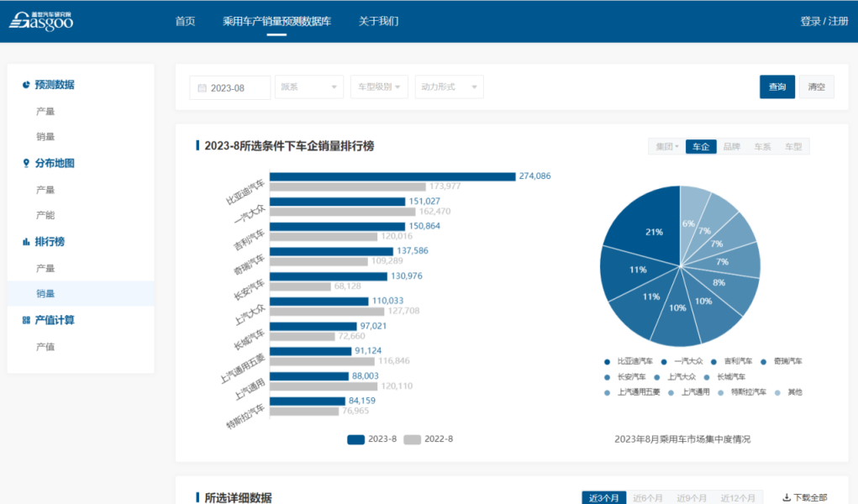Click the 2023-08 date input field

pos(229,87)
